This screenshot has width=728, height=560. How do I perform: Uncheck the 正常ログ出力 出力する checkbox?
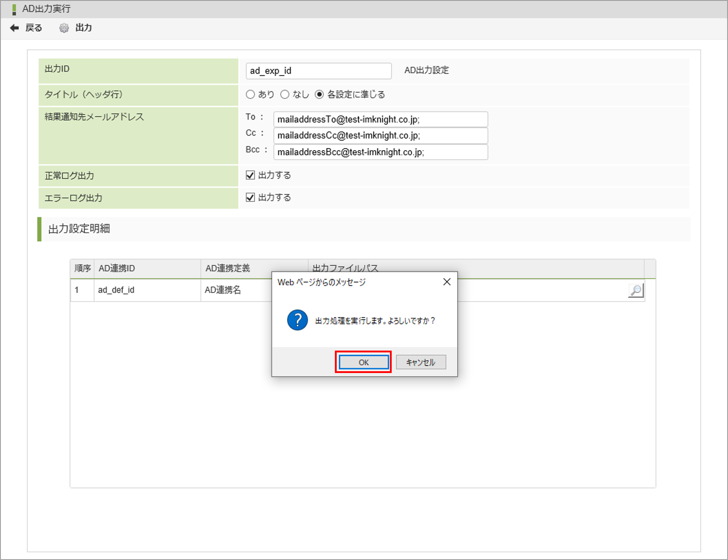pyautogui.click(x=250, y=175)
